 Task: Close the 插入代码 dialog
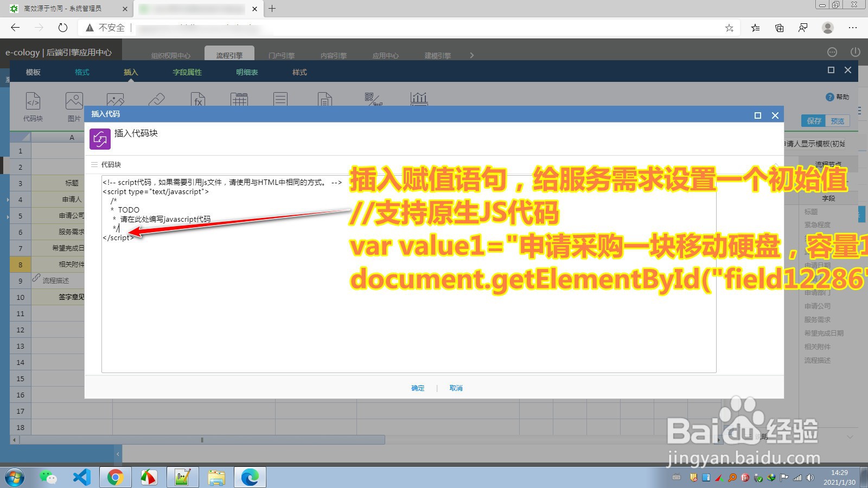point(775,115)
